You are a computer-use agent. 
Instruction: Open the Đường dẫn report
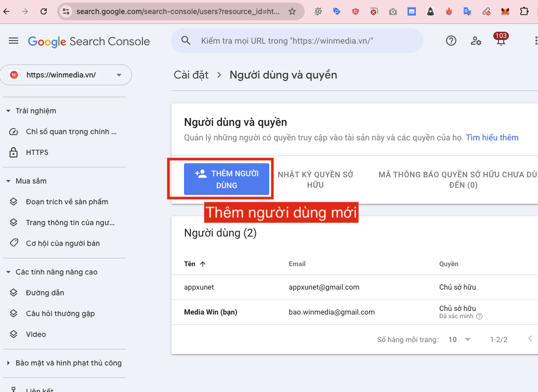point(45,293)
